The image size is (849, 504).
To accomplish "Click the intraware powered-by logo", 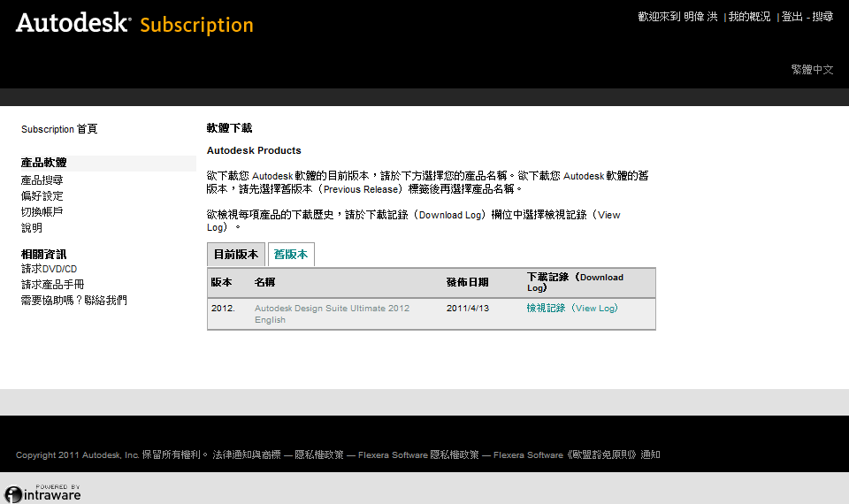I will [x=42, y=493].
